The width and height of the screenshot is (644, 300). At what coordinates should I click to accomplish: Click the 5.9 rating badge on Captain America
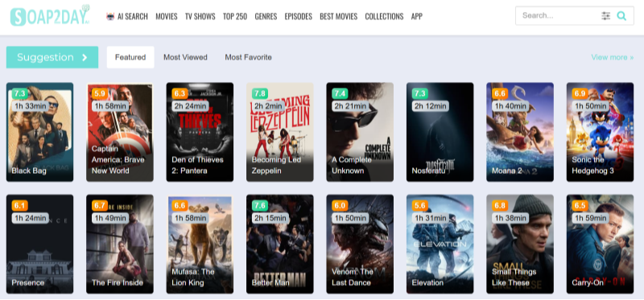(x=99, y=93)
